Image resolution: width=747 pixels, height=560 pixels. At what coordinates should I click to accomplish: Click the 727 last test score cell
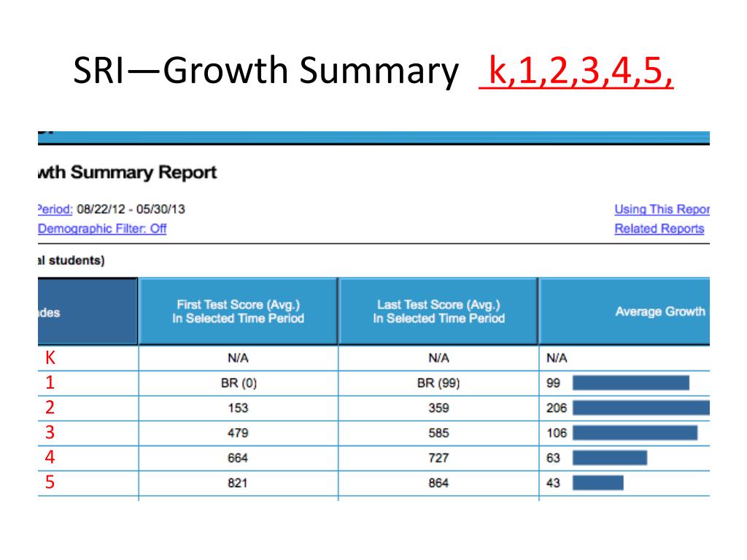438,458
